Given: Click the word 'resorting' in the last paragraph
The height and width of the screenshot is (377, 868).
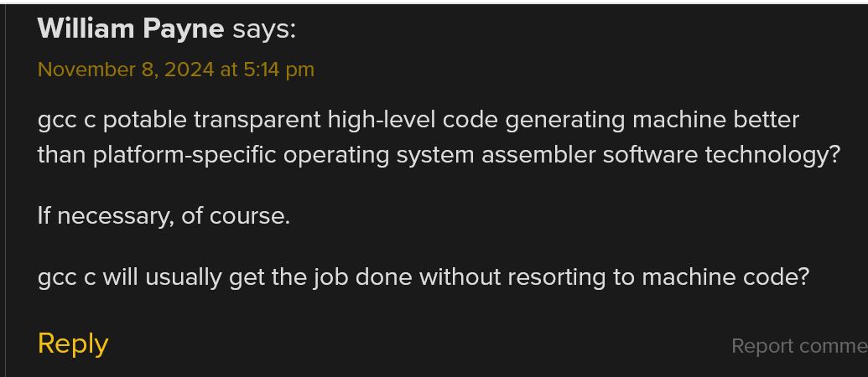Looking at the screenshot, I should (556, 277).
